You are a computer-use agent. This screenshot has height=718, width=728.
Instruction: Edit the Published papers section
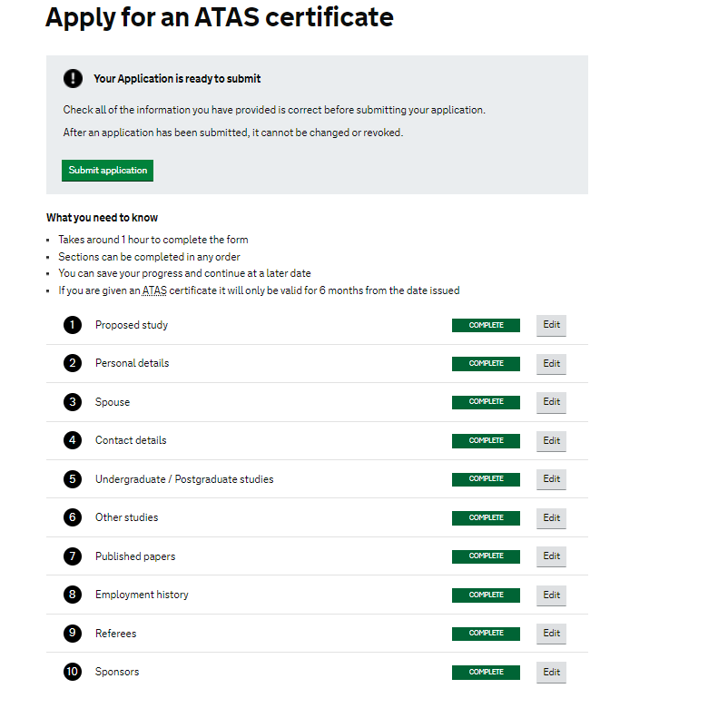point(551,556)
